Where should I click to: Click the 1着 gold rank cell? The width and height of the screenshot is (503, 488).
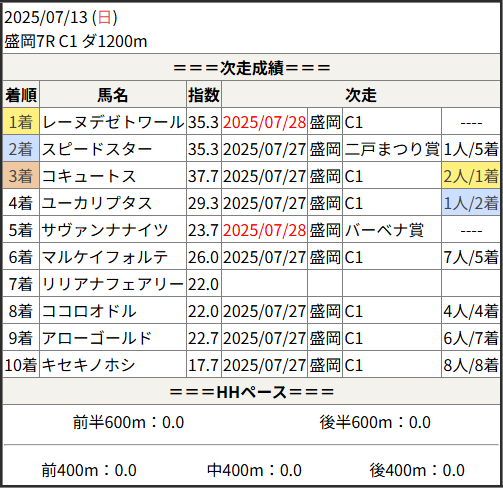21,122
